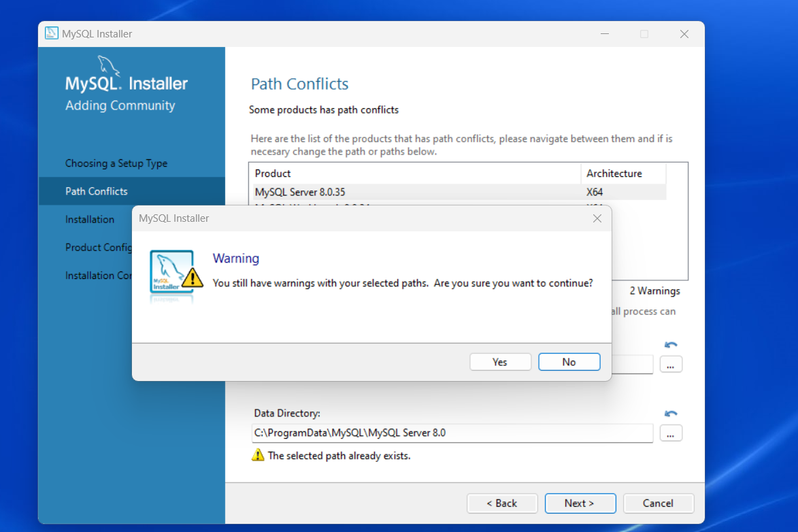Select the MySQL Server 8.0.35 row

(460, 192)
